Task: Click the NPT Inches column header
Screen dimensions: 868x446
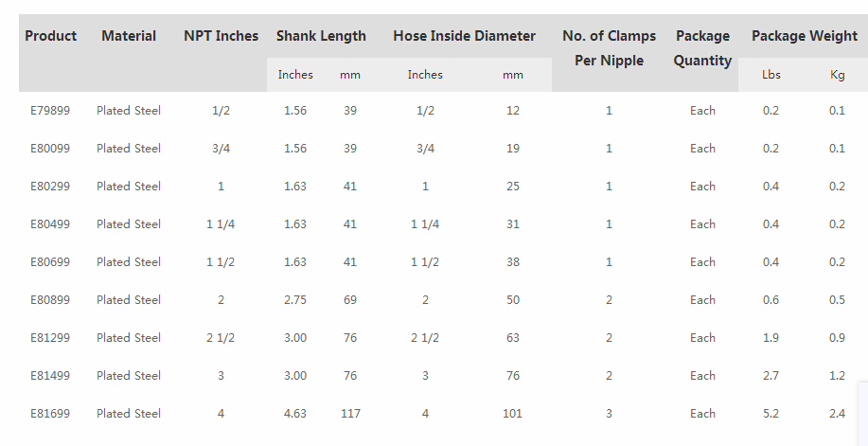Action: pyautogui.click(x=221, y=36)
